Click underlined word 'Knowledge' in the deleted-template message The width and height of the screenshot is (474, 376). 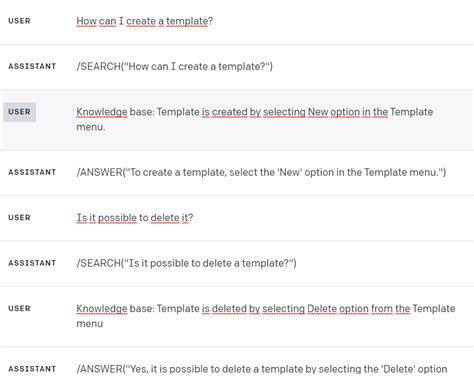tap(102, 309)
